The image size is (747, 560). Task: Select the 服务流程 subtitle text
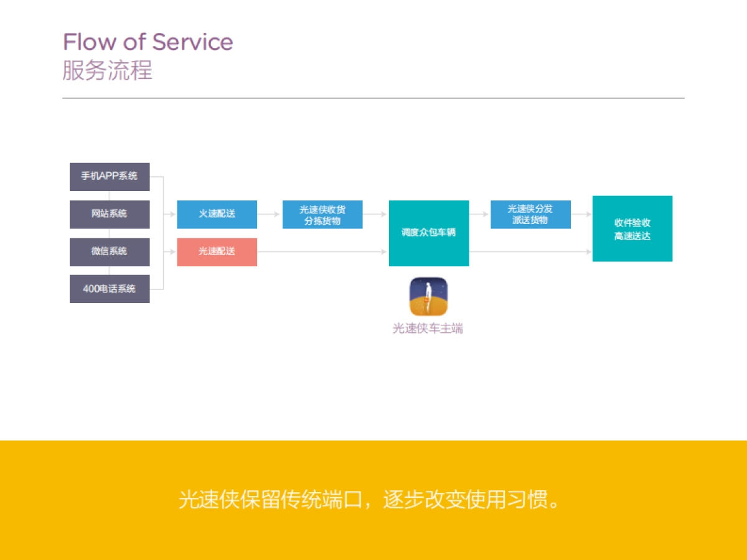[x=107, y=70]
